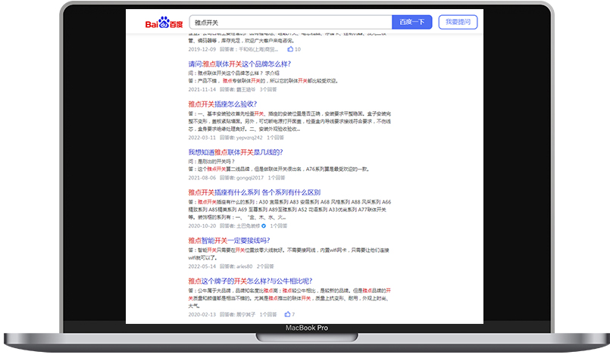Click snippet line 问:是别出的开关吗?

[211, 161]
